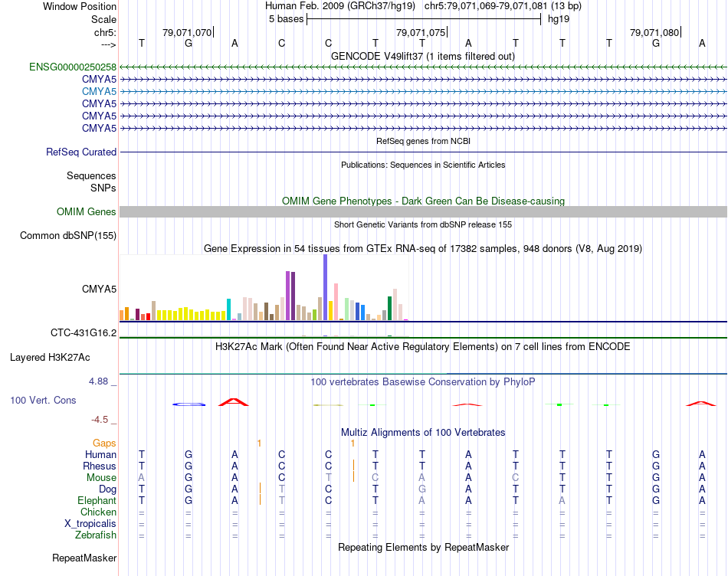728x576 pixels.
Task: Click the Zebrafish alignment row label
Action: coord(96,535)
